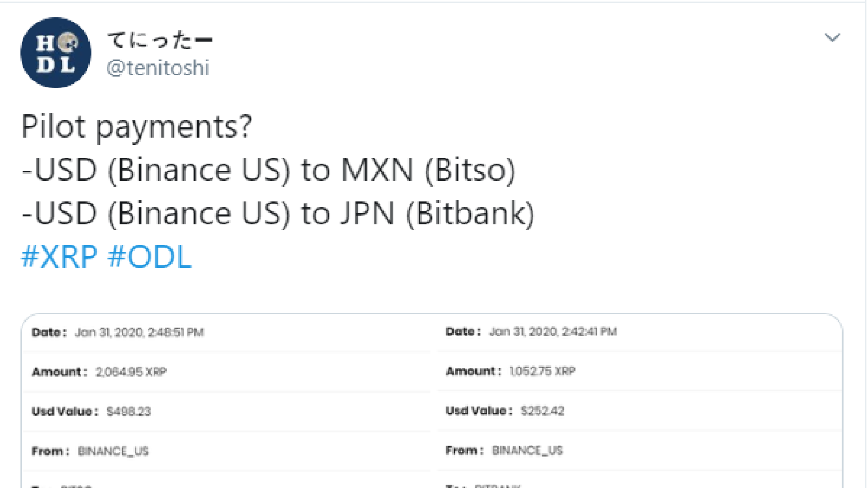This screenshot has width=868, height=488.
Task: Click the HODL profile avatar
Action: (55, 53)
